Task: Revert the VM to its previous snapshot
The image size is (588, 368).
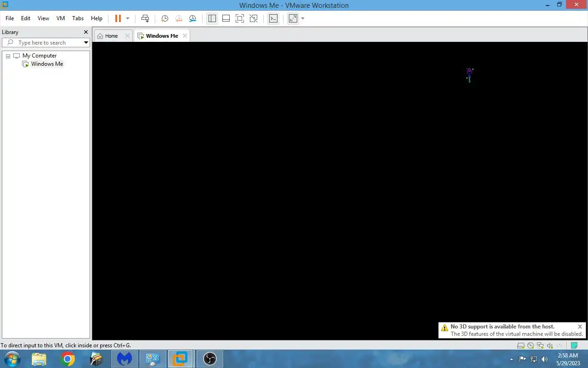Action: pyautogui.click(x=179, y=18)
